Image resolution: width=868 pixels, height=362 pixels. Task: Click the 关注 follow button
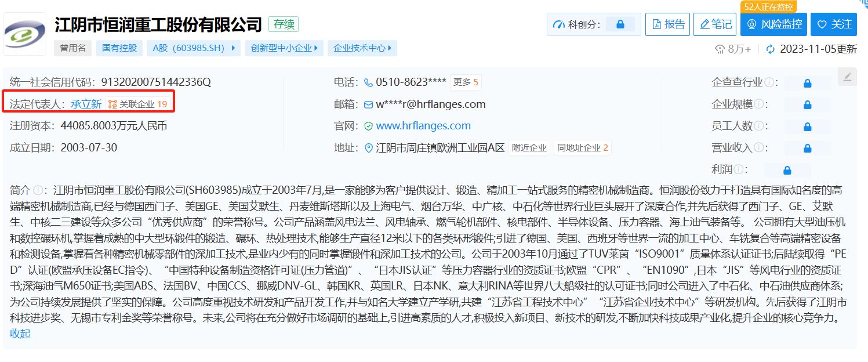(834, 24)
